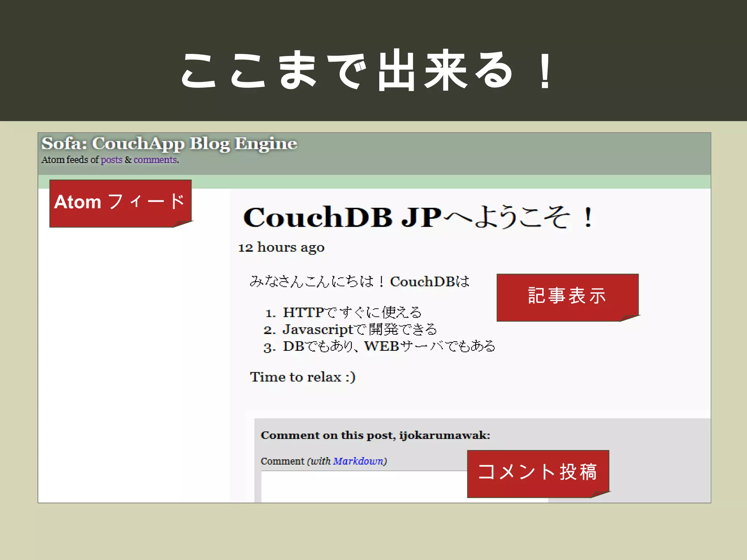Click the greeting text みなさんこんにちは！
747x560 pixels.
click(317, 281)
